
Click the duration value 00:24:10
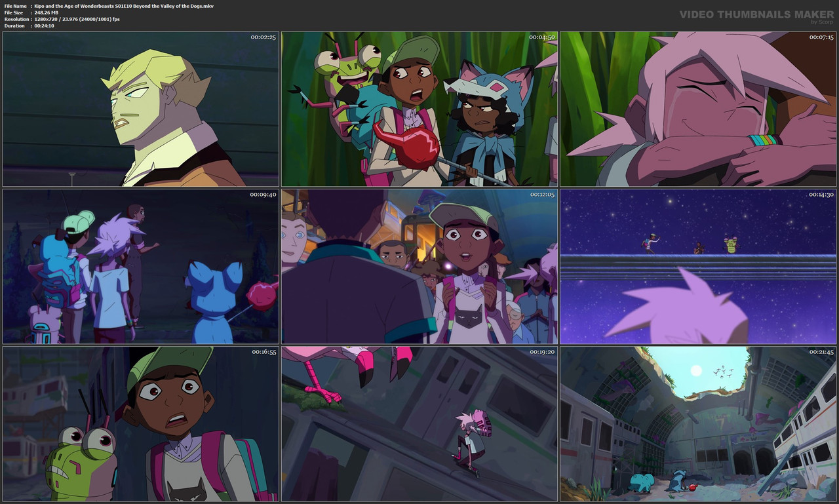point(45,26)
